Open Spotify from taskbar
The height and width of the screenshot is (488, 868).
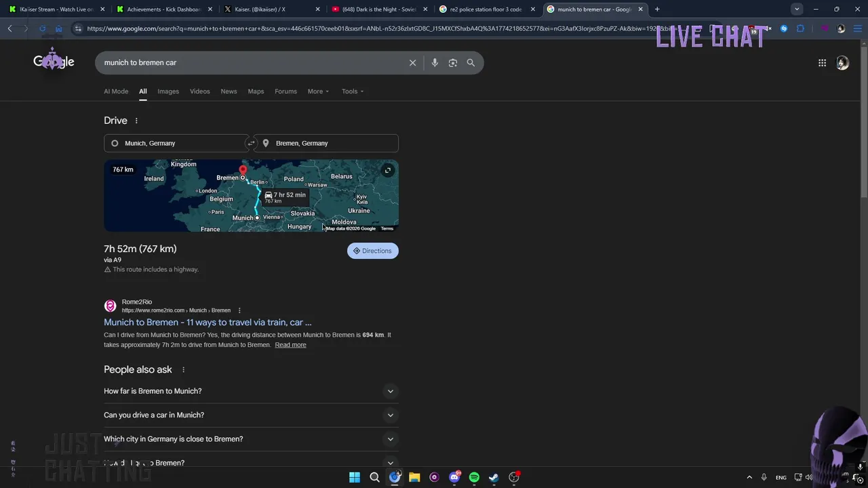point(474,477)
